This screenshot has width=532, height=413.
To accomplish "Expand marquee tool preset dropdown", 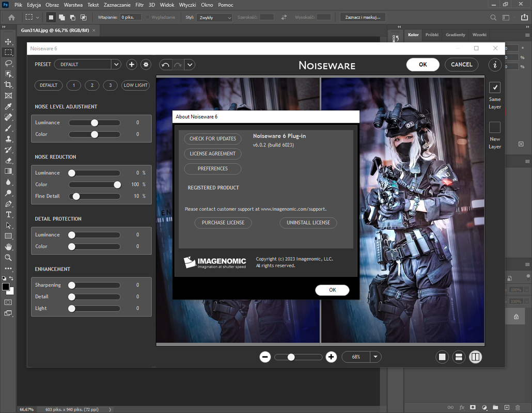I will click(x=37, y=17).
